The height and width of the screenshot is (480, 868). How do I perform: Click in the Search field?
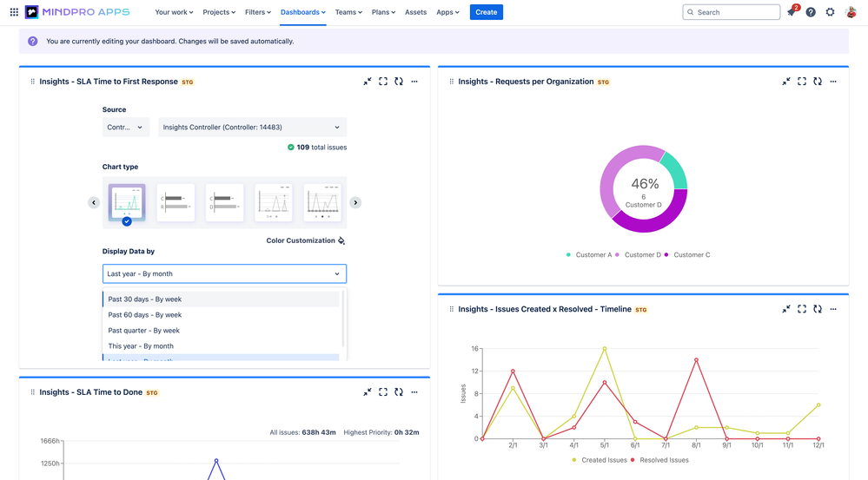coord(732,12)
